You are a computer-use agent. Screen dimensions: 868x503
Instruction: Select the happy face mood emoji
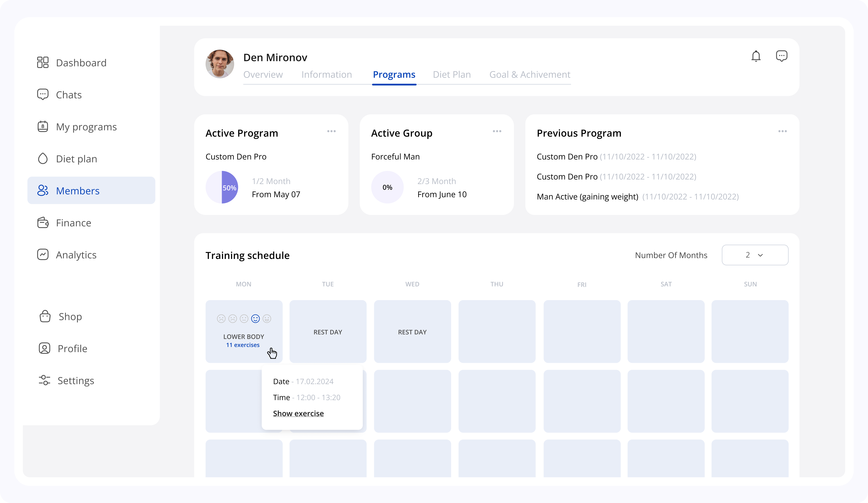256,319
